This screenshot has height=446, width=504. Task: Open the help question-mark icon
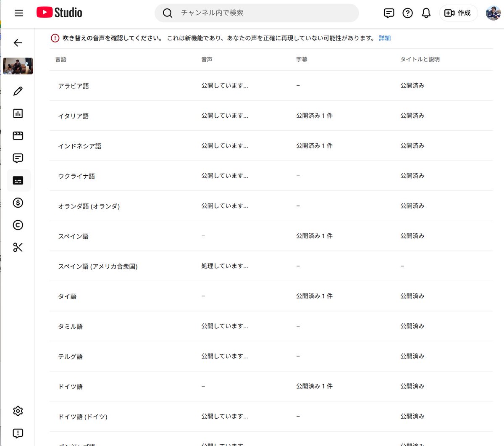[407, 13]
